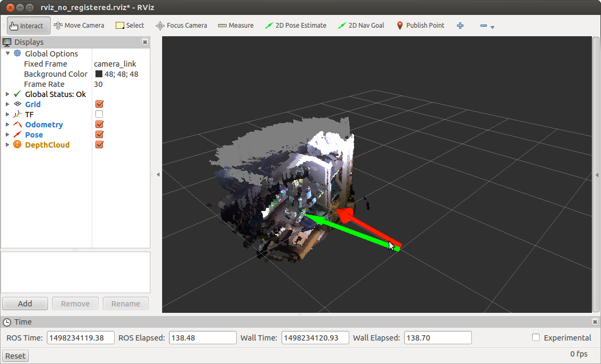Uncheck the Odometry display checkbox
This screenshot has width=601, height=364.
click(99, 124)
